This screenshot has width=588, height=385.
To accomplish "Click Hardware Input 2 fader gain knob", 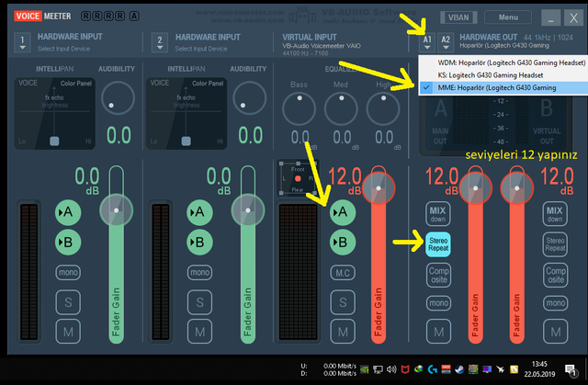I will tap(248, 210).
